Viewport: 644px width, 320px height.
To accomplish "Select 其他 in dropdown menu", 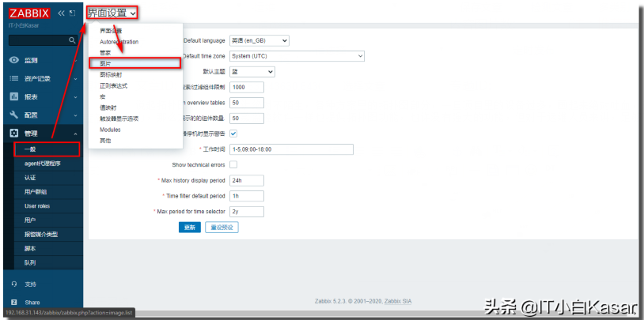I will pyautogui.click(x=105, y=141).
